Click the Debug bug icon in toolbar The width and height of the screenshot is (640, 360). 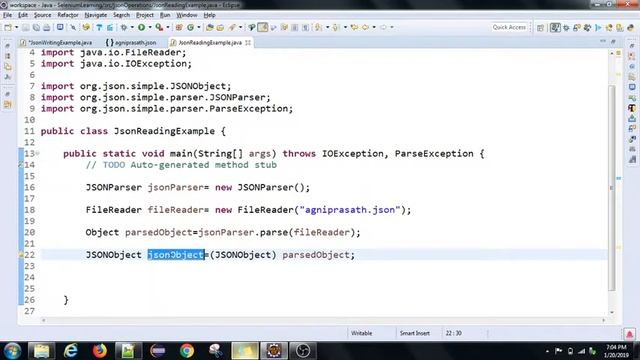(124, 27)
